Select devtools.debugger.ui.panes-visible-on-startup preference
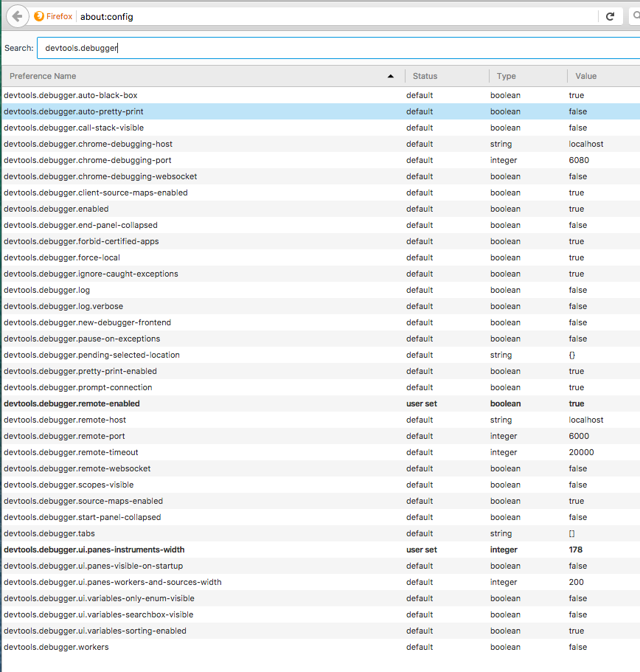640x672 pixels. pos(321,566)
